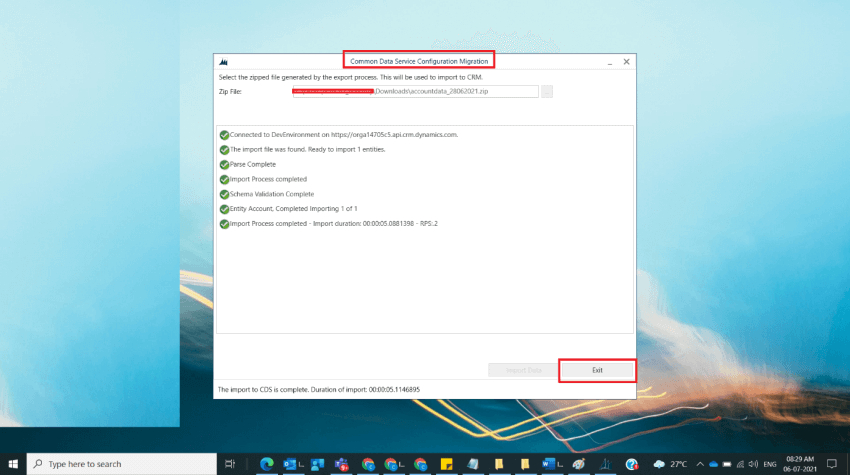This screenshot has width=850, height=475.
Task: Select 'Entity Account, Completed Importing 1 of 1'
Action: (293, 209)
